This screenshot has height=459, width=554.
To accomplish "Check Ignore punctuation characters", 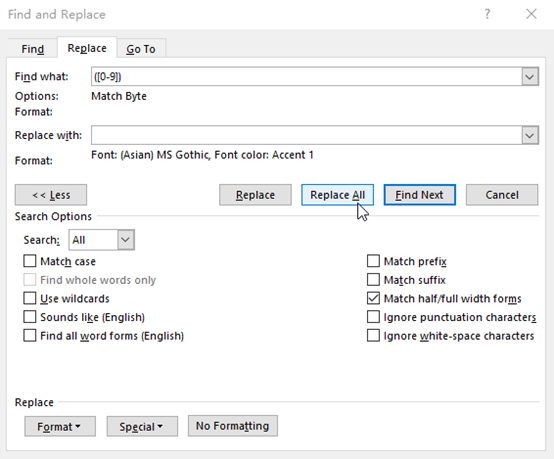I will point(373,317).
